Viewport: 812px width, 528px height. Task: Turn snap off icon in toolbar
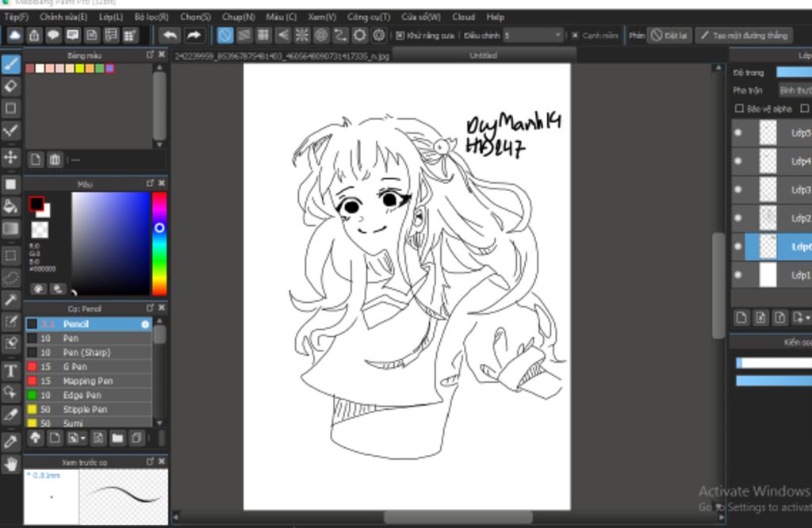pyautogui.click(x=224, y=35)
